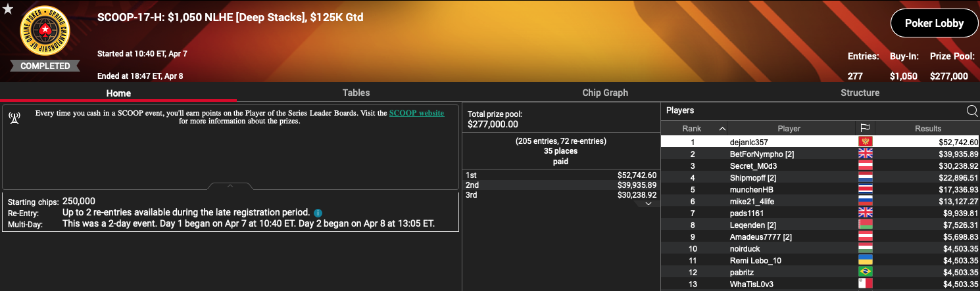Click Secret_M0d3's flag icon
The height and width of the screenshot is (291, 980).
pos(865,166)
